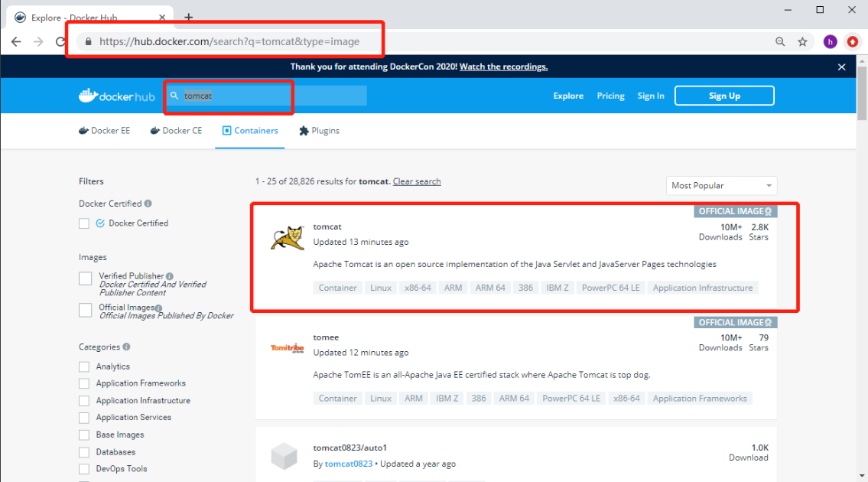Screen dimensions: 868x482
Task: Tick the Base Images checkbox
Action: click(x=84, y=435)
